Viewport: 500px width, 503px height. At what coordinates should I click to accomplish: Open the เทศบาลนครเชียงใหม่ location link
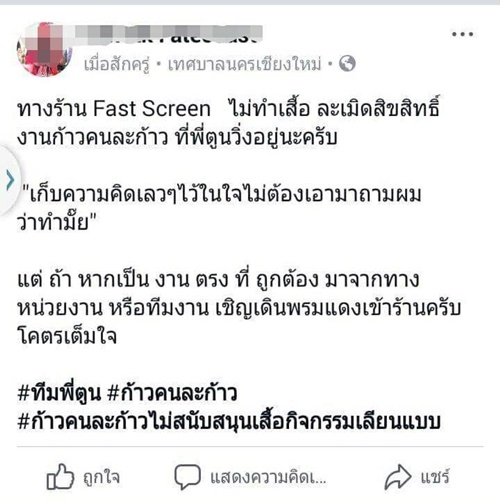click(x=244, y=64)
